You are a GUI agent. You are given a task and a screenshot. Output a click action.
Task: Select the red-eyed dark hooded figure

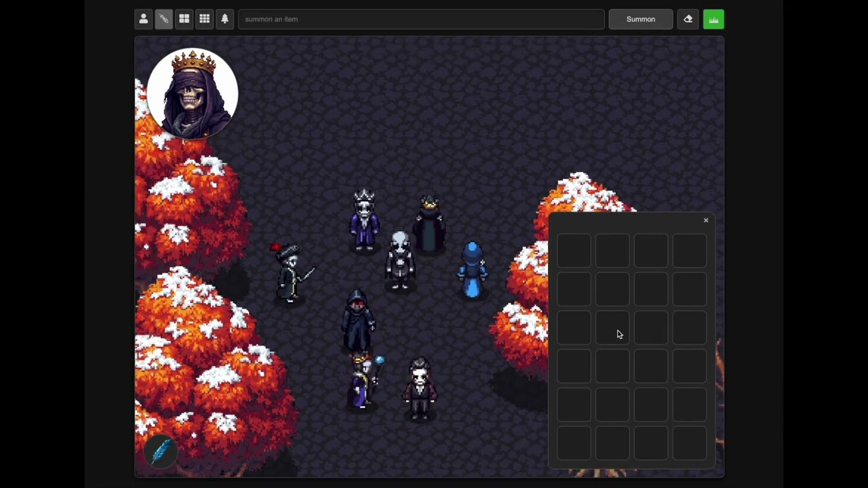coord(357,320)
